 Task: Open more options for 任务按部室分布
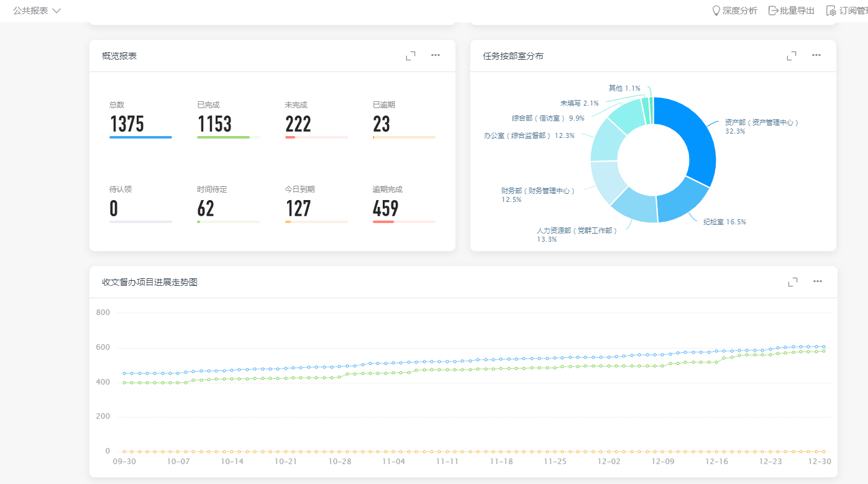[x=816, y=55]
